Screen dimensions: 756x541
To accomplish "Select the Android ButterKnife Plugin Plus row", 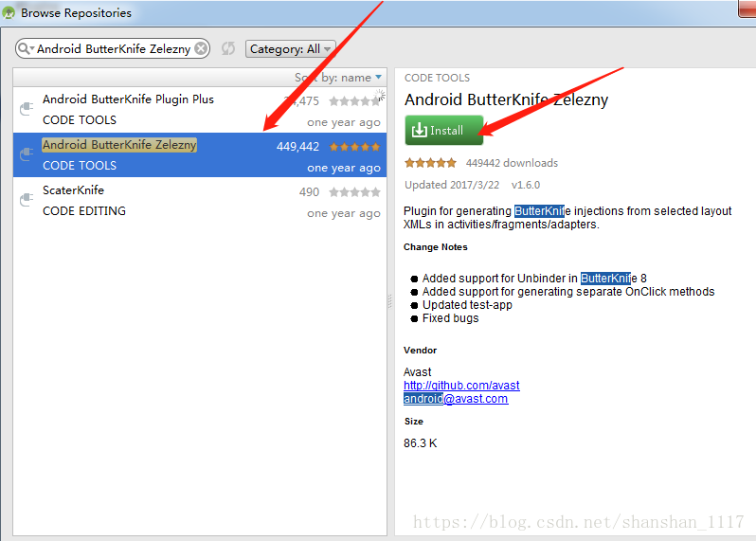I will click(x=200, y=110).
